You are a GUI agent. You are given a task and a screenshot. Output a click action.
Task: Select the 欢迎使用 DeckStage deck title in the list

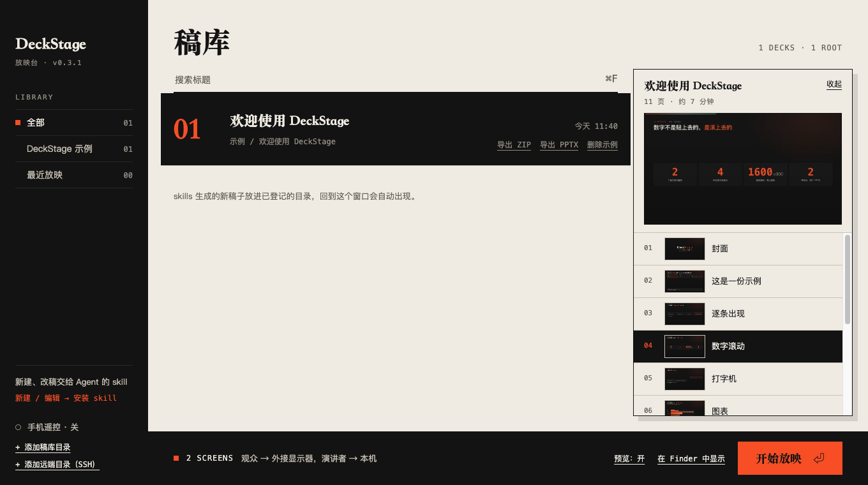coord(290,121)
